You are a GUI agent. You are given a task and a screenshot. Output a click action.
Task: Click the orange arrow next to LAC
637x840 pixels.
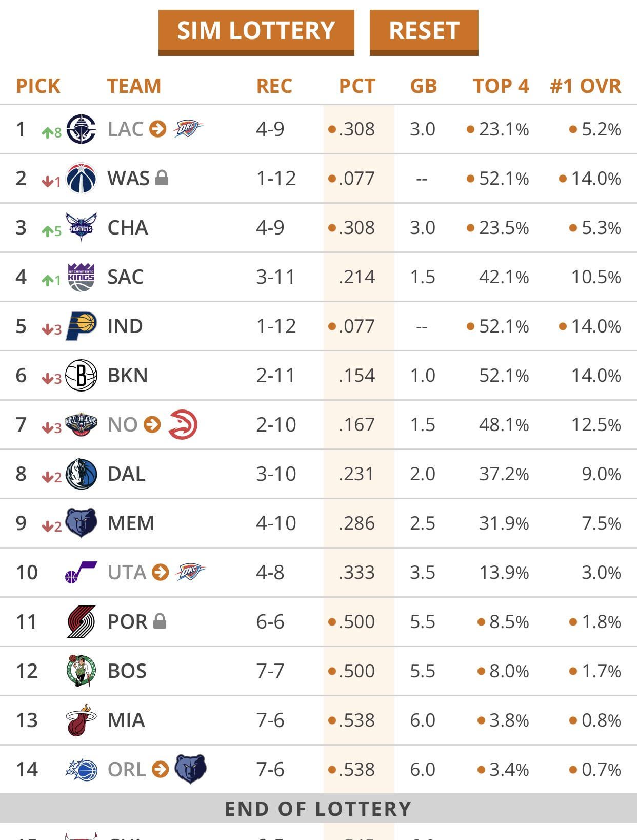[158, 129]
